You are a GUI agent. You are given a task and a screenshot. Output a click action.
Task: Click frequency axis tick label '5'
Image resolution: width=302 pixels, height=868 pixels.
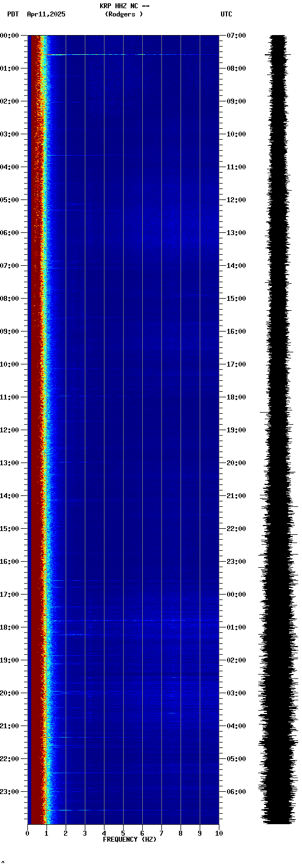point(123,833)
